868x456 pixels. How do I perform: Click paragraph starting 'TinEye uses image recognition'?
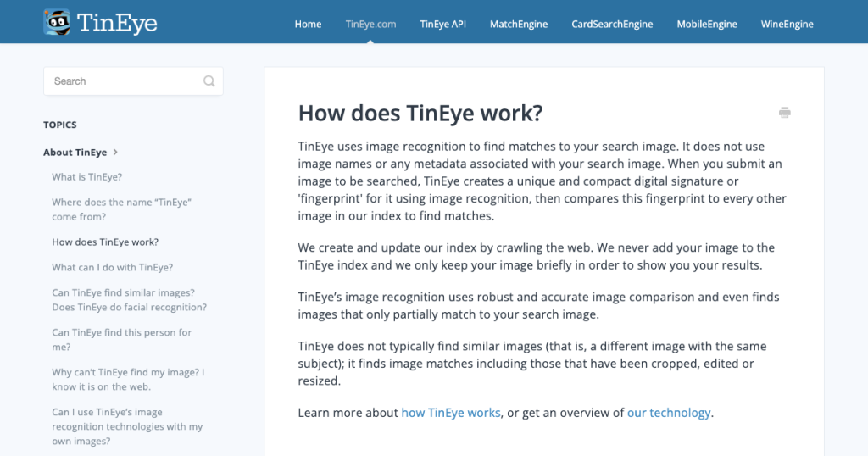tap(542, 181)
